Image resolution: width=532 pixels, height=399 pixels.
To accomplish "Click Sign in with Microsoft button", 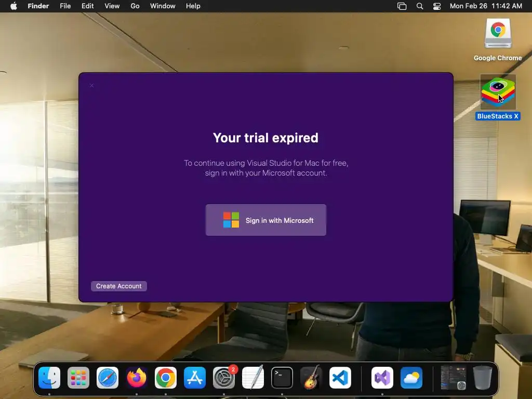I will pos(265,220).
